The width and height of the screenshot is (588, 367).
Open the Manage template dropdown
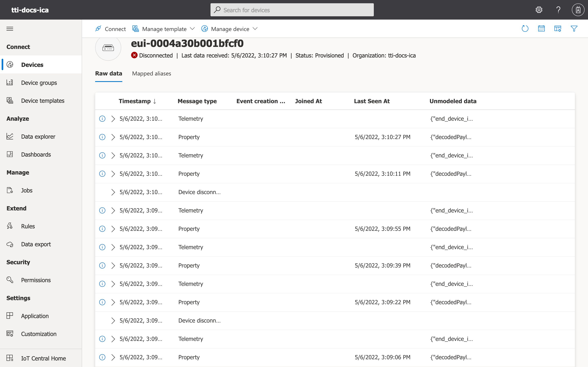pyautogui.click(x=164, y=29)
